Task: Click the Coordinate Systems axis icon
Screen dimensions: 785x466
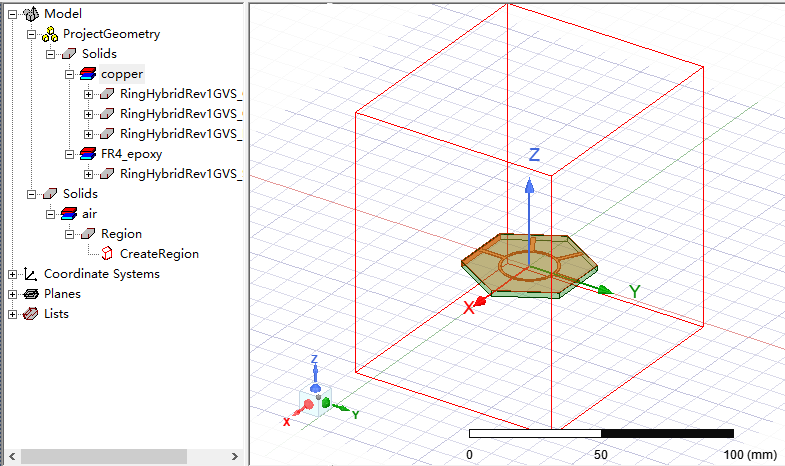Action: tap(31, 274)
